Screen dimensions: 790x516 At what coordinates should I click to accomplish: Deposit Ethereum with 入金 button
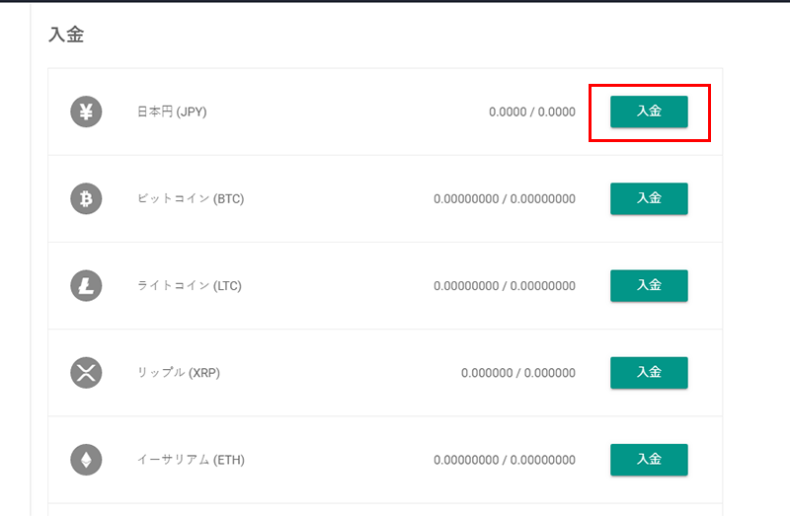(649, 460)
